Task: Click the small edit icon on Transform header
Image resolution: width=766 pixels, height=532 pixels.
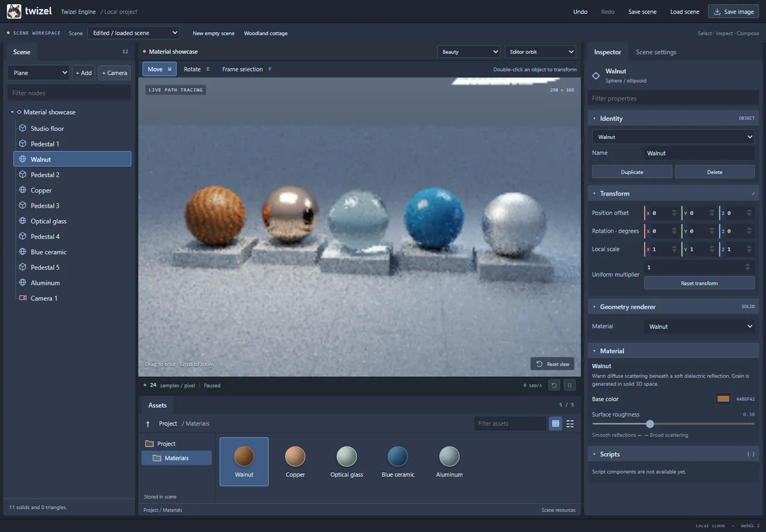Action: click(752, 193)
